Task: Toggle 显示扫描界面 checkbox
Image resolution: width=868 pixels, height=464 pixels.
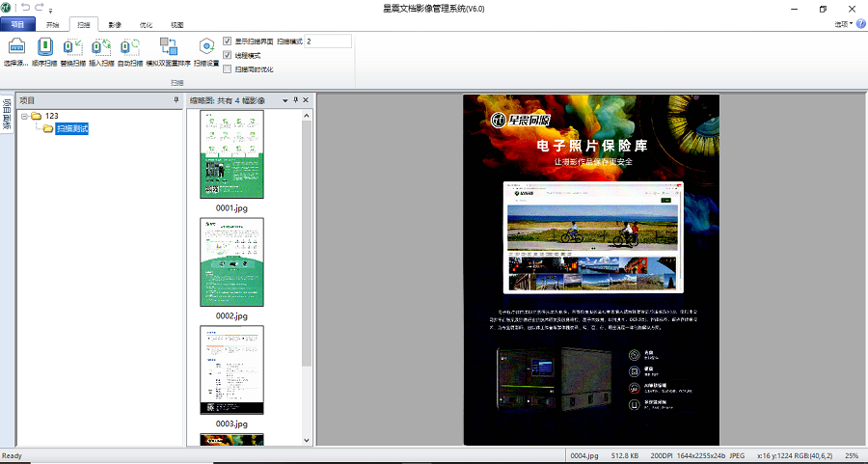Action: (x=227, y=41)
